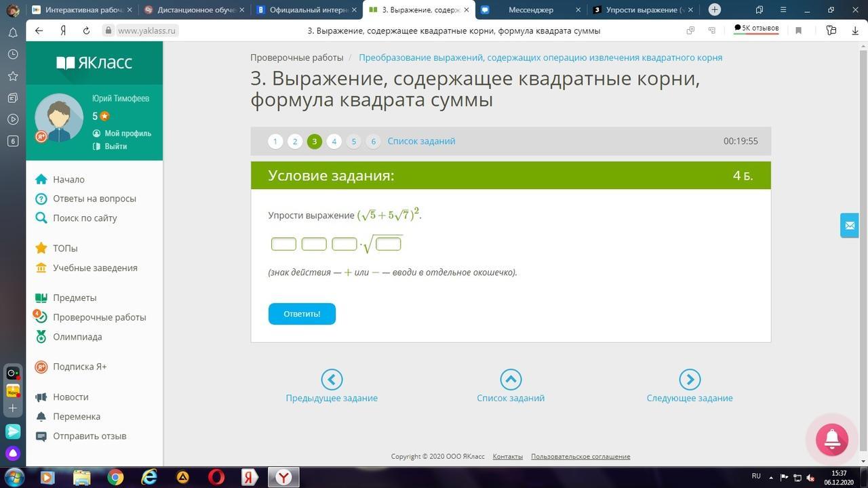Go to task number 1
868x488 pixels.
[275, 141]
